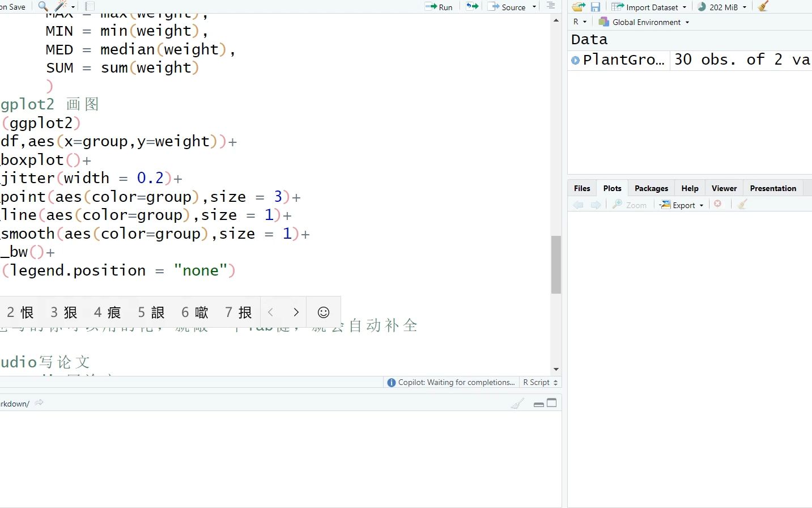Click 'Copilot: Waiting for completions...' status text
This screenshot has height=508, width=812.
(457, 383)
